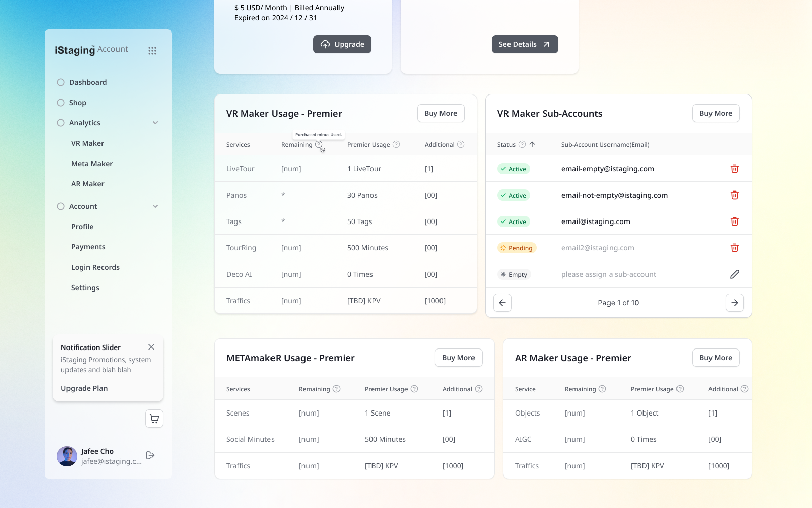Buy More for AR Maker Usage
The height and width of the screenshot is (508, 812).
[716, 358]
